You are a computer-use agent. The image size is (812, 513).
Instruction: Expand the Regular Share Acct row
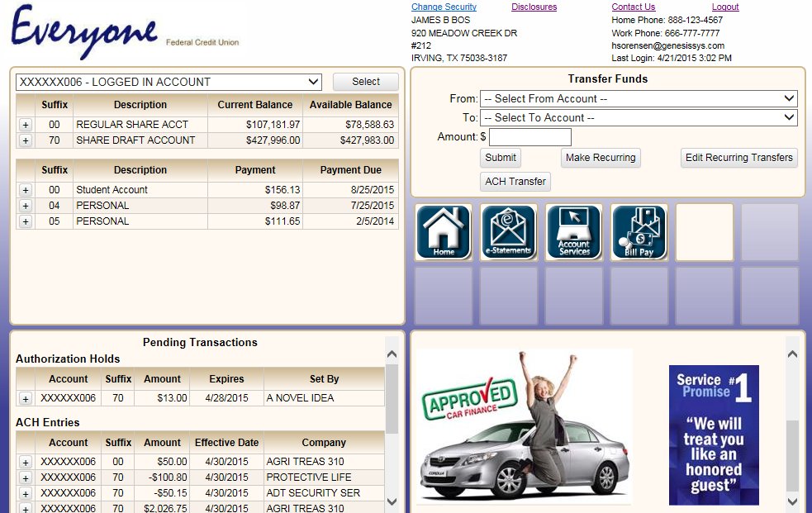click(25, 125)
